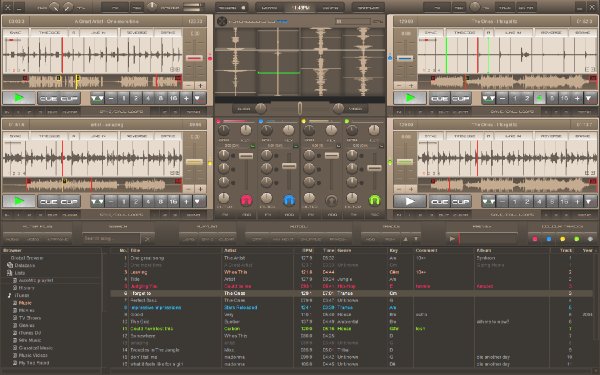Image resolution: width=600 pixels, height=375 pixels.
Task: Sort the track list by the BPM column
Action: tap(307, 251)
